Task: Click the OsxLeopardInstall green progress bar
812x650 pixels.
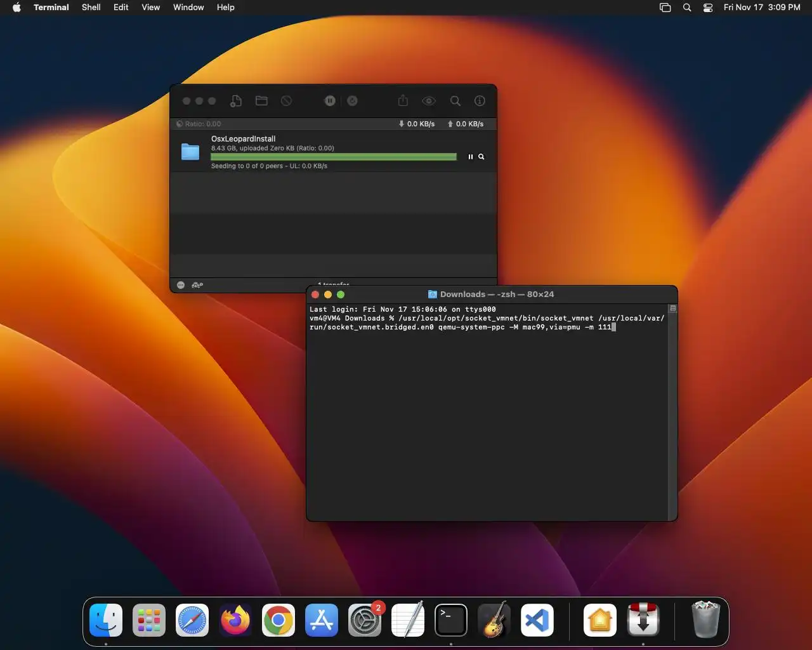Action: 334,157
